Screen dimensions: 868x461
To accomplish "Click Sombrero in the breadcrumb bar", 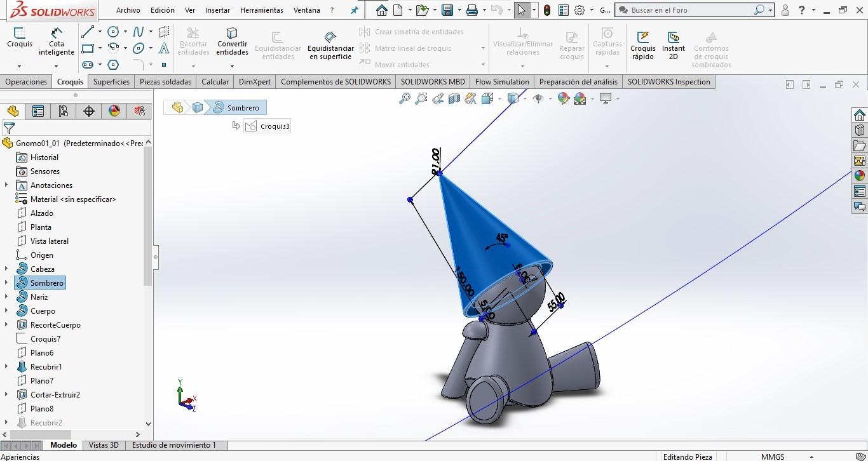I will click(x=236, y=108).
